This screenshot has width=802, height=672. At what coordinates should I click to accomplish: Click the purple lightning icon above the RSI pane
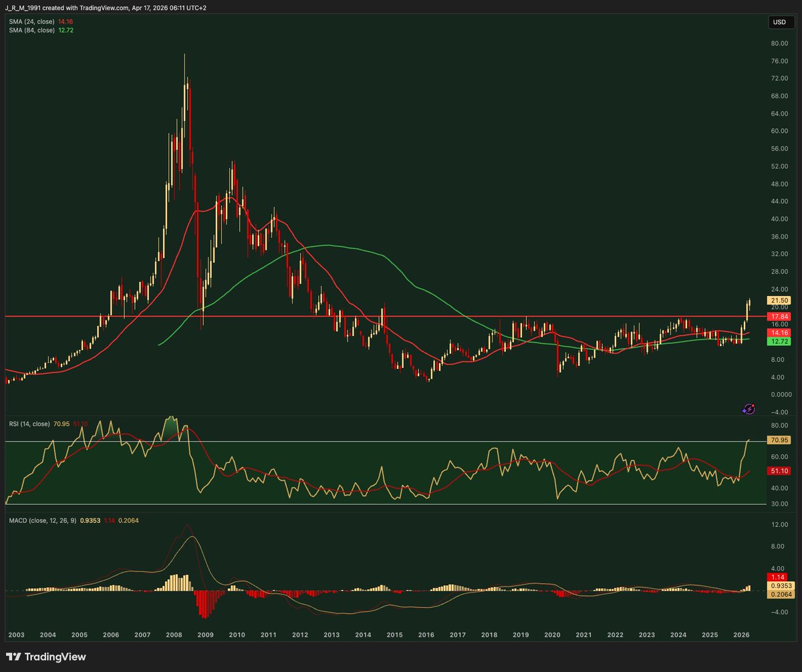(750, 408)
